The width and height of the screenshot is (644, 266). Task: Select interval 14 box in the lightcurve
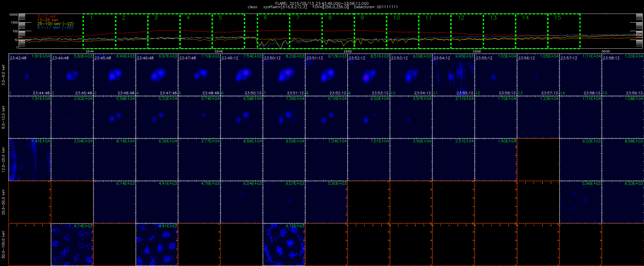(532, 31)
